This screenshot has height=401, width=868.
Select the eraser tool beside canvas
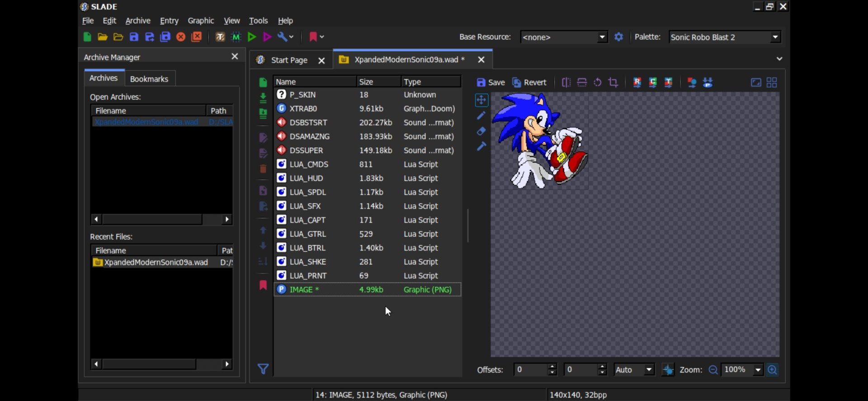[481, 131]
